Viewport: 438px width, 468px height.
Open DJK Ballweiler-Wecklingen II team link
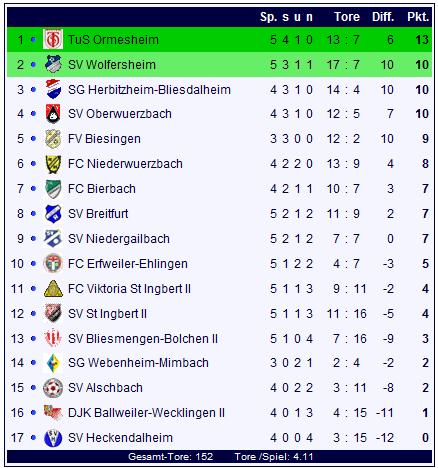[x=146, y=413]
